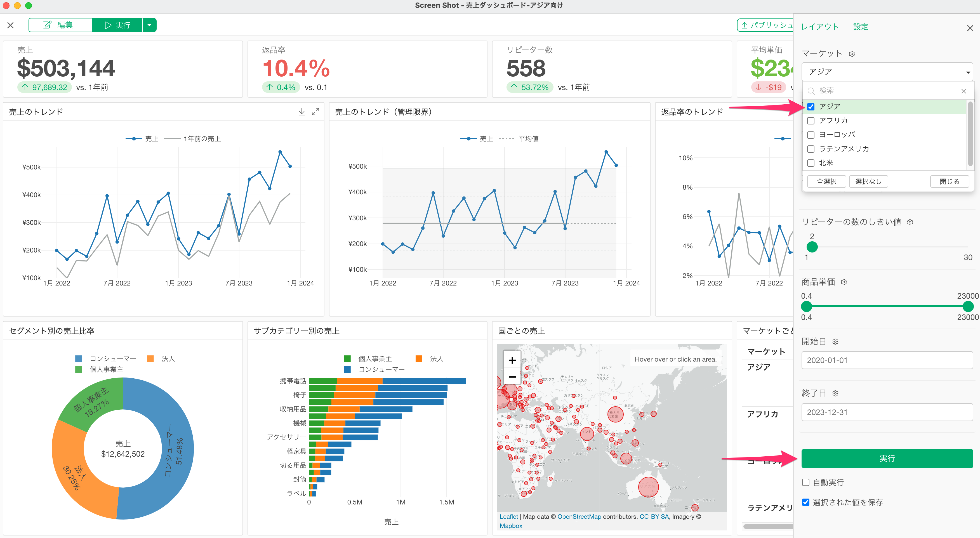Enable the 自動実行 checkbox
Screen dimensions: 980x538
[x=805, y=482]
